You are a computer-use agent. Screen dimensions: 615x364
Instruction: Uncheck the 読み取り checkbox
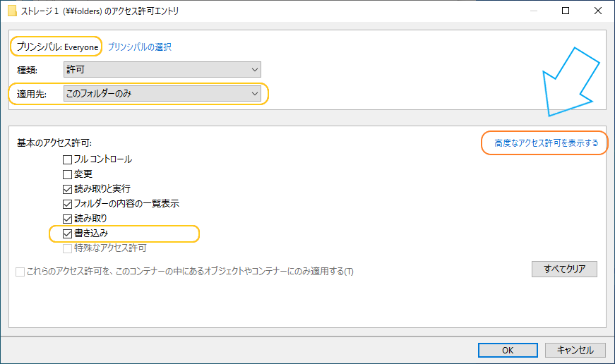[68, 219]
